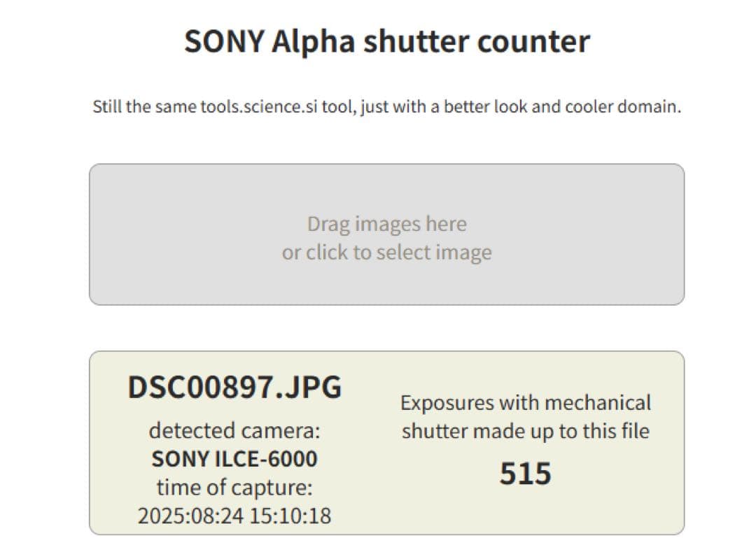Screen dimensions: 756x552
Task: Select the shutter count value 515
Action: 525,473
